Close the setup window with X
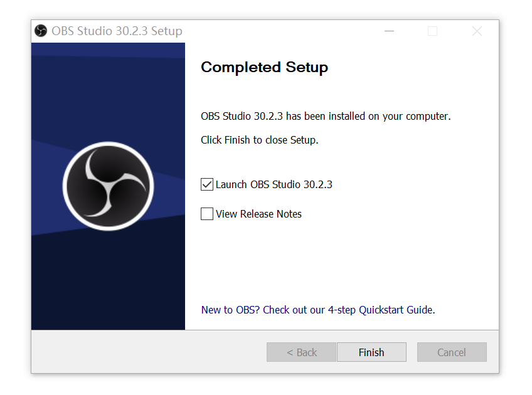 [x=477, y=31]
